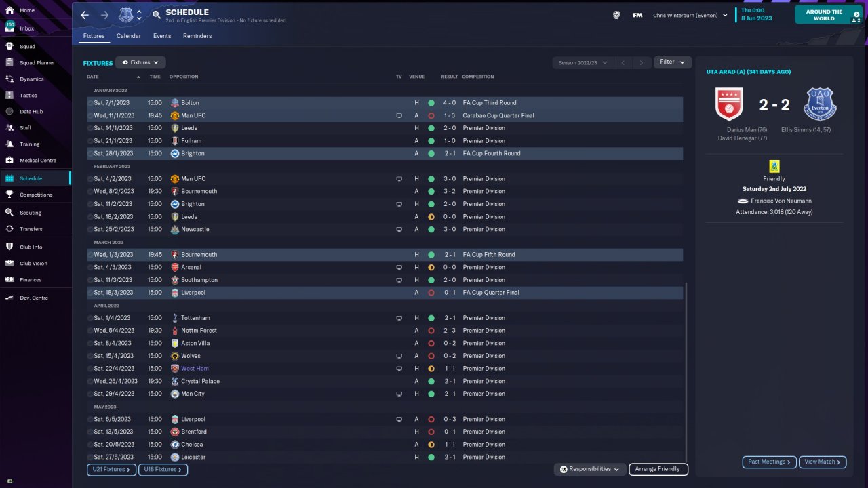This screenshot has width=868, height=488.
Task: Click the Arrange Friendly button
Action: [x=658, y=469]
